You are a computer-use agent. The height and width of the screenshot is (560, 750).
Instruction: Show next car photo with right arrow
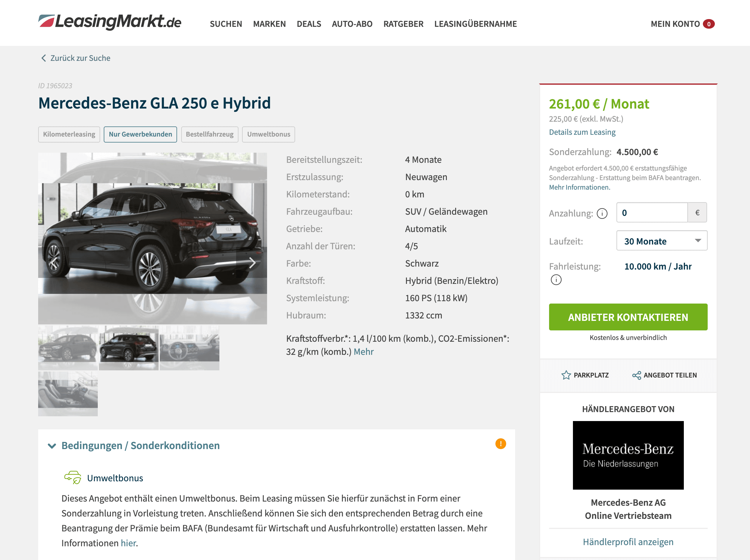click(252, 262)
